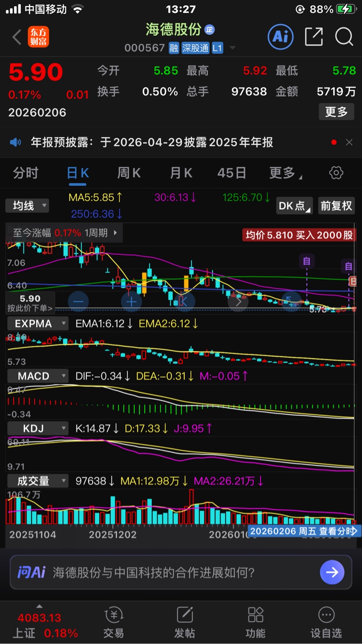This screenshot has height=644, width=362.
Task: Tap the MA5:5.85 moving average value
Action: coord(96,197)
